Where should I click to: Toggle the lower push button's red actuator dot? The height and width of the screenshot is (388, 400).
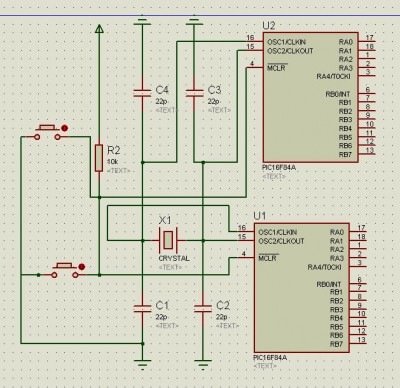tap(82, 267)
